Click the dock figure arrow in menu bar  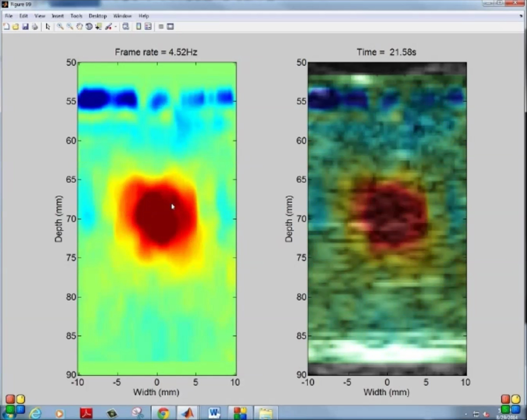tap(521, 16)
